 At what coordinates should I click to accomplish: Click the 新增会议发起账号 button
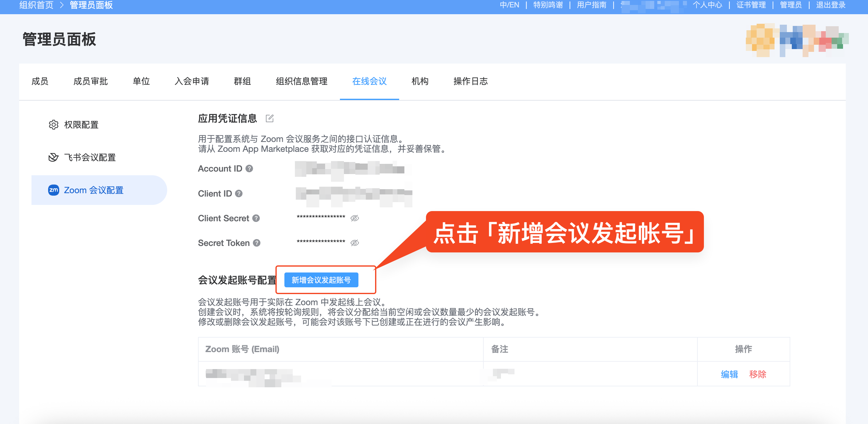pos(321,280)
